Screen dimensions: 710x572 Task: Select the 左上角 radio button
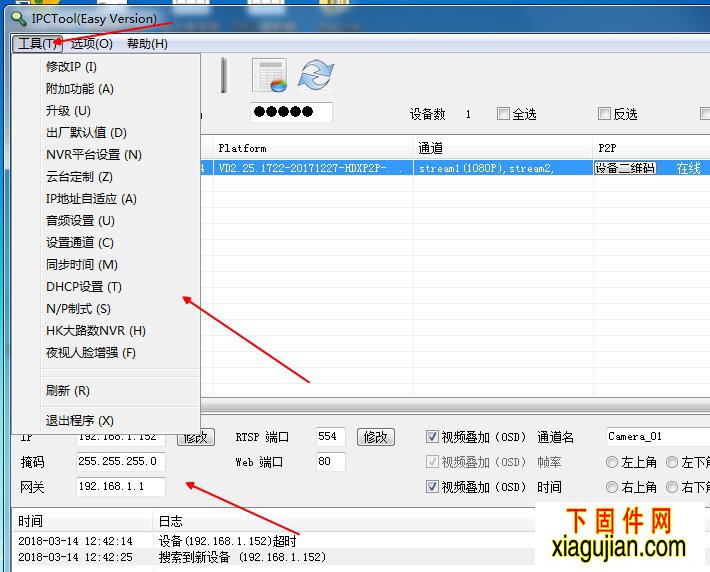click(x=612, y=462)
